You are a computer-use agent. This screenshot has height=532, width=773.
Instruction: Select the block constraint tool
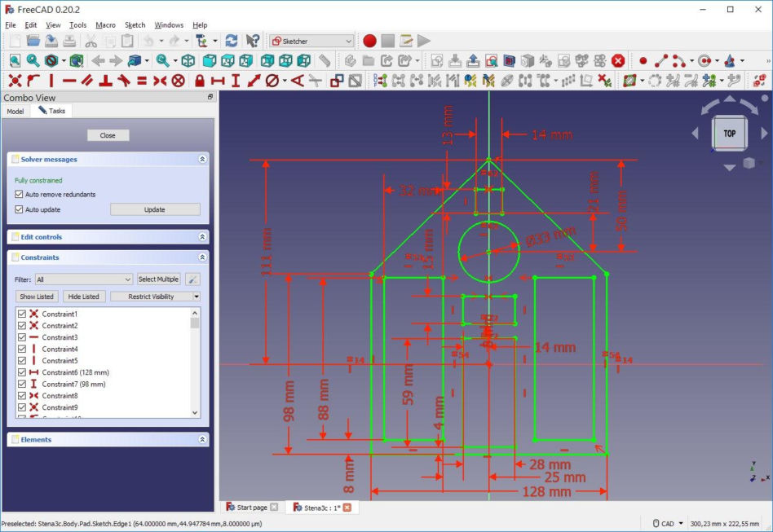click(178, 81)
